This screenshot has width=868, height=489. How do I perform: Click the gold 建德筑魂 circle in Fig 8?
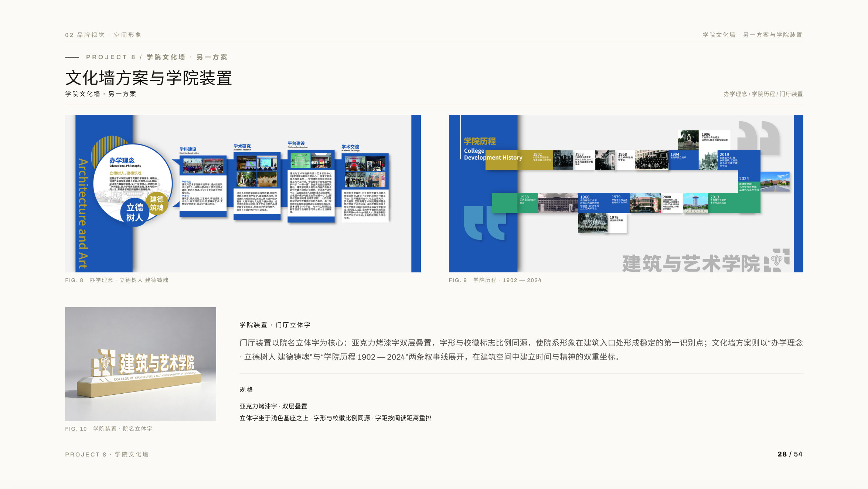[157, 203]
